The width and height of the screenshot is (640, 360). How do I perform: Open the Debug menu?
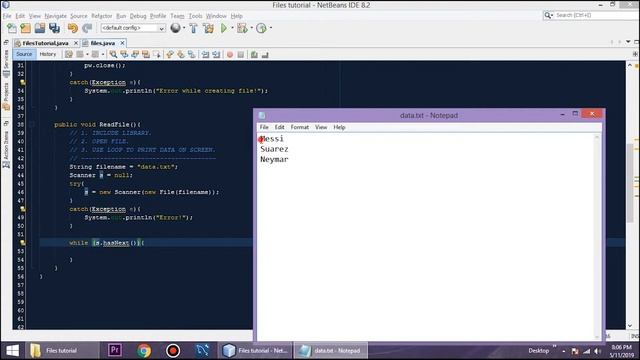138,16
